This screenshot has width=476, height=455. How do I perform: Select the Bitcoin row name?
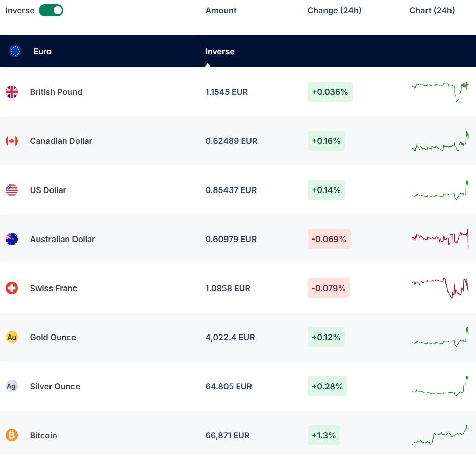pos(43,435)
